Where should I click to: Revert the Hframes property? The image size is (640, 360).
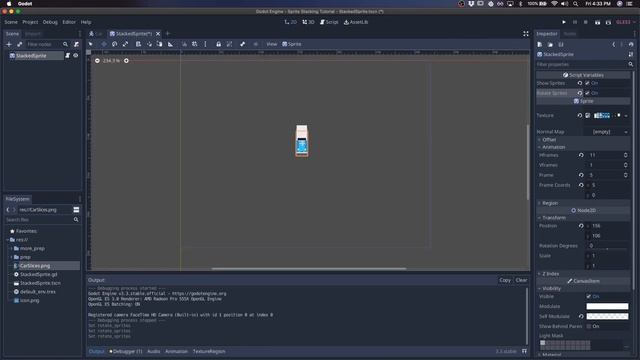click(581, 155)
